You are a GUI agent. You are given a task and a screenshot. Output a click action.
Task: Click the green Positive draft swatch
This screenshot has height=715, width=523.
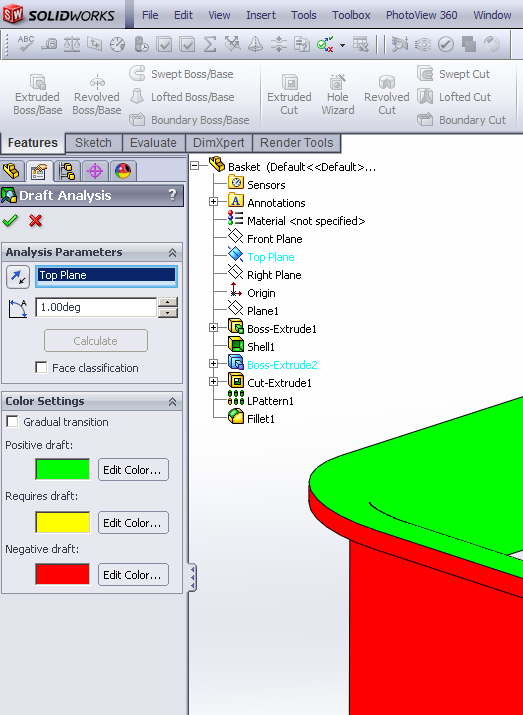pyautogui.click(x=63, y=470)
